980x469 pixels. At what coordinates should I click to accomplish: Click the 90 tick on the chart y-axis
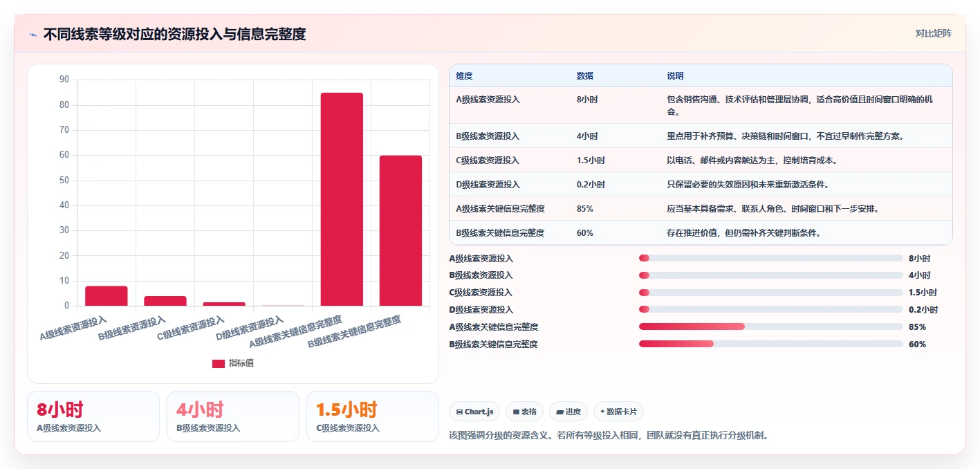(x=64, y=80)
